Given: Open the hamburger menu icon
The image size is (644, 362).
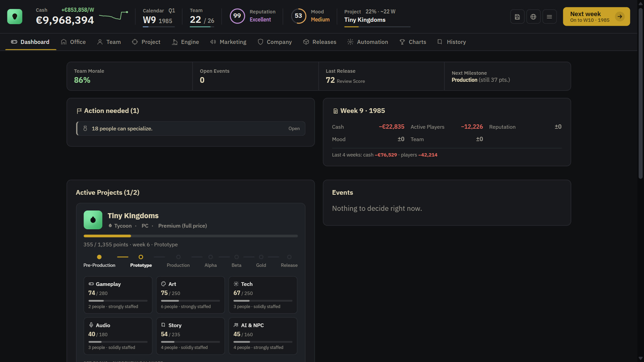Looking at the screenshot, I should coord(549,17).
